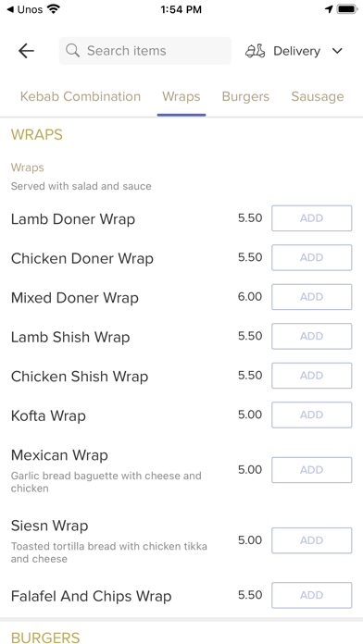The height and width of the screenshot is (644, 363).
Task: Open the Delivery mode selector
Action: 294,51
